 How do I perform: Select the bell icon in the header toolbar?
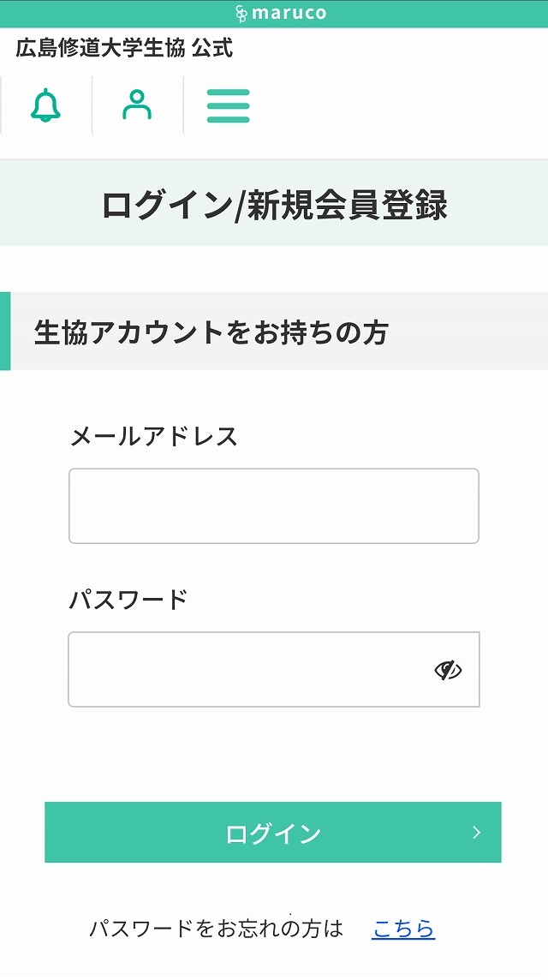click(x=47, y=105)
